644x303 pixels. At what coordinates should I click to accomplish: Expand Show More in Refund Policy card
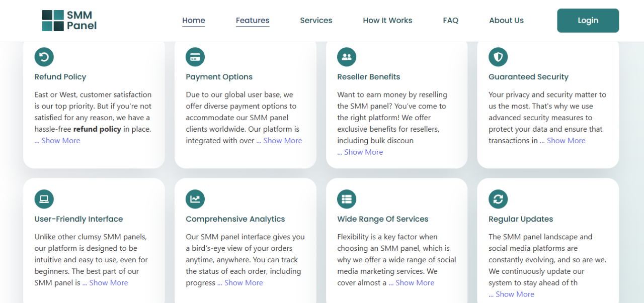point(57,141)
